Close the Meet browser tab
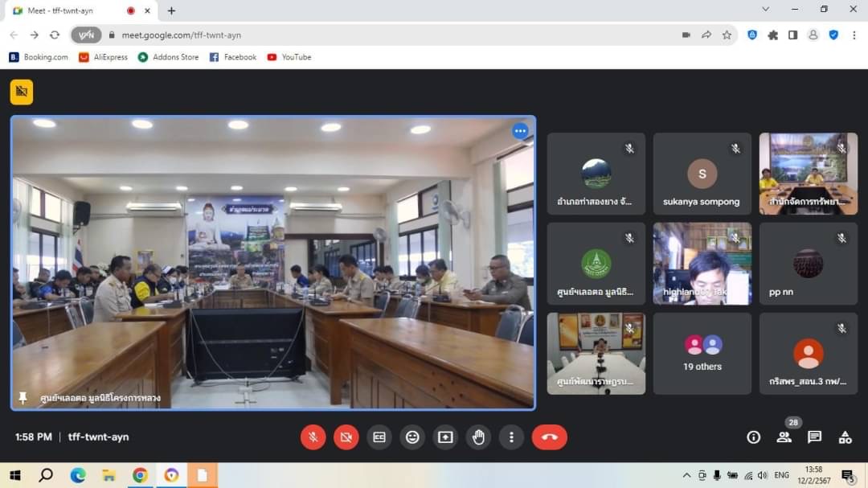Screen dimensions: 868x488 [x=147, y=10]
